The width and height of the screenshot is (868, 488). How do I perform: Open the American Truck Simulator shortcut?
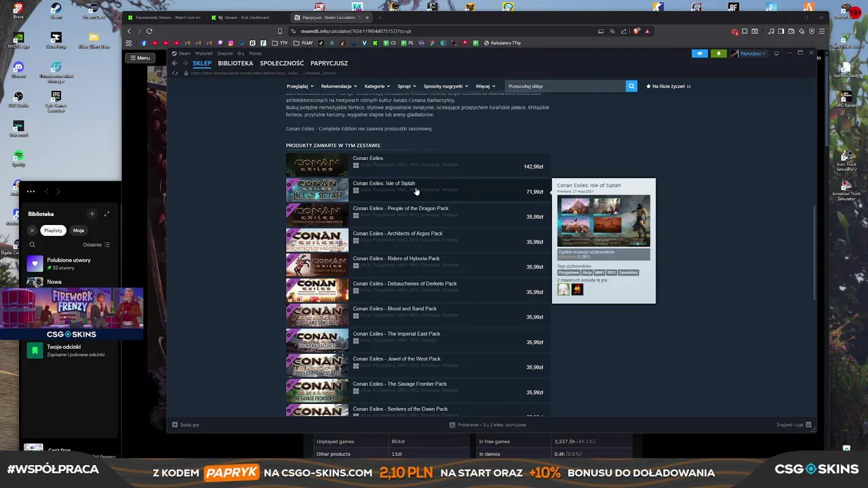click(846, 190)
